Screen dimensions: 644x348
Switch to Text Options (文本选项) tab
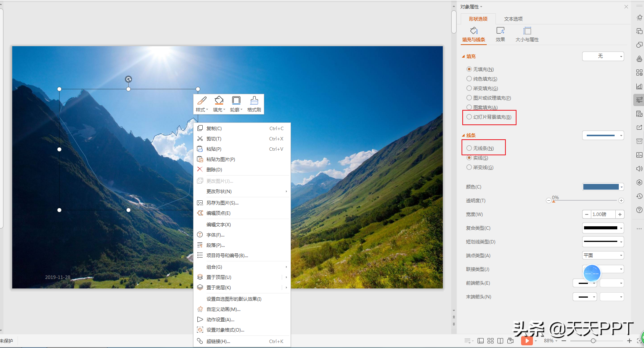point(513,19)
